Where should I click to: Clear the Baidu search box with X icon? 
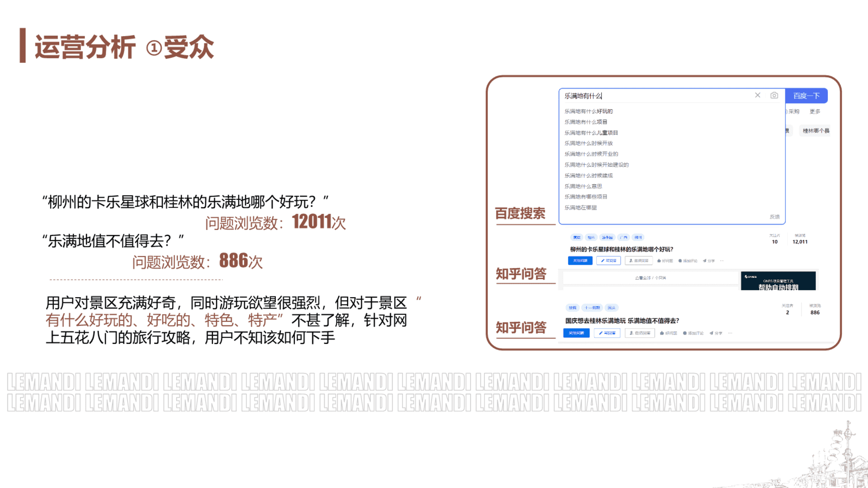pyautogui.click(x=758, y=95)
